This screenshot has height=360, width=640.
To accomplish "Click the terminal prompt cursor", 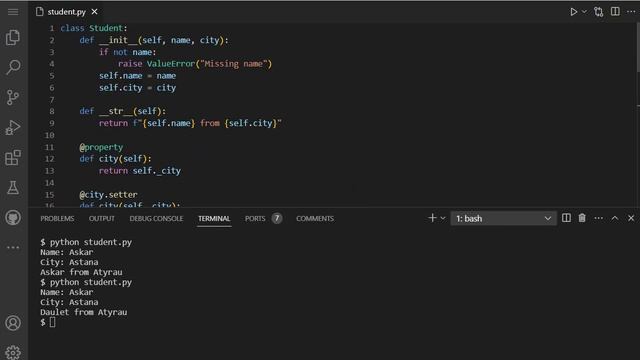I will point(53,322).
